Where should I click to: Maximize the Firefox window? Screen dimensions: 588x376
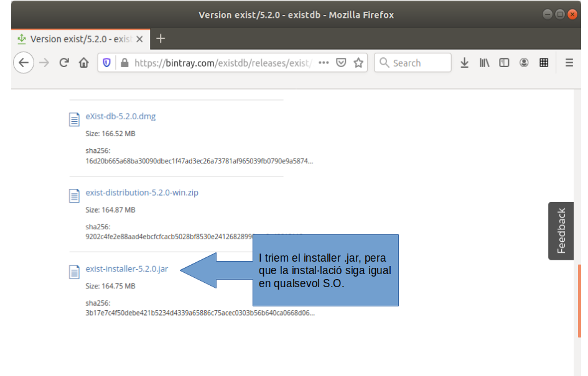tap(560, 15)
